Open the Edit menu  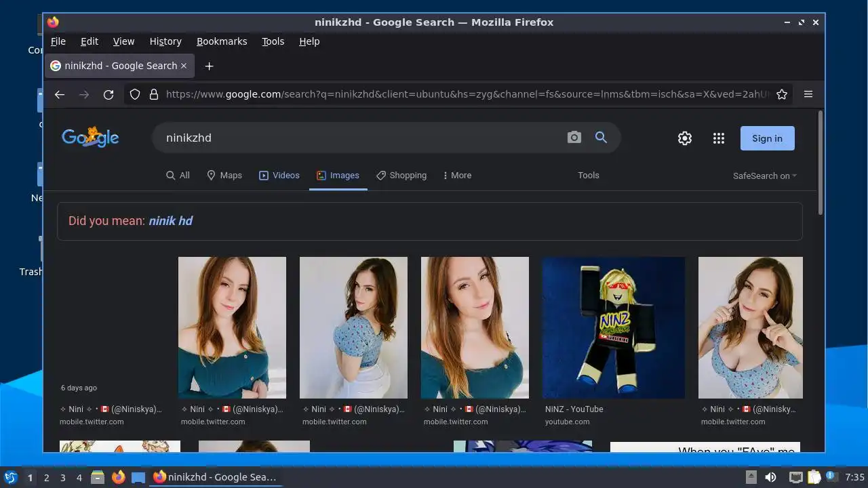click(90, 41)
